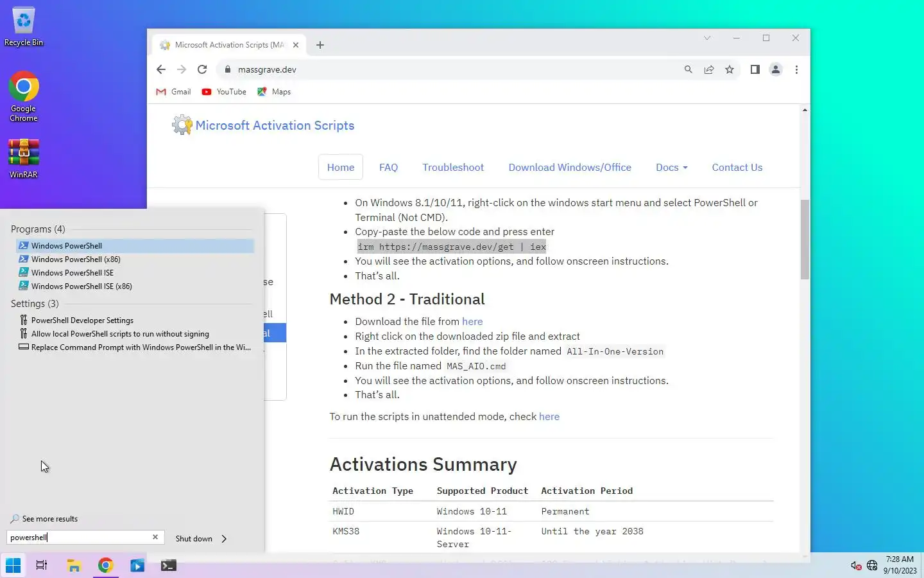Click the Windows Start button
This screenshot has width=924, height=578.
[13, 565]
